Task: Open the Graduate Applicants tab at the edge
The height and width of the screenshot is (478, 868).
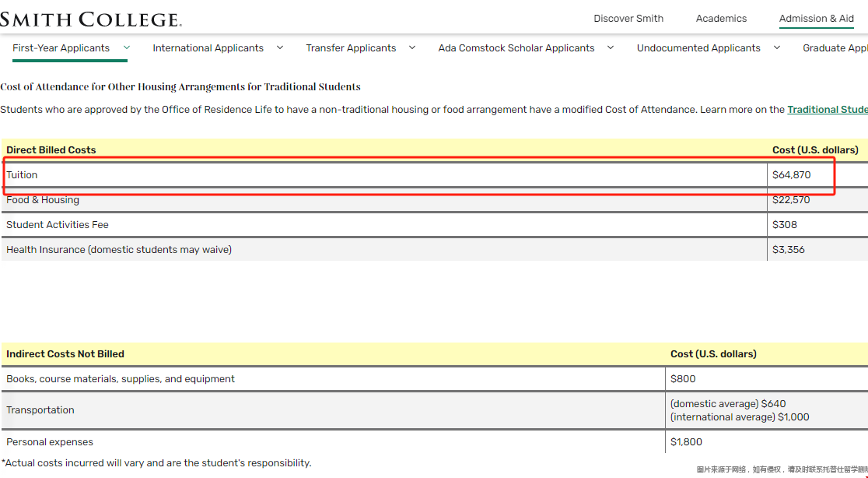Action: coord(835,48)
